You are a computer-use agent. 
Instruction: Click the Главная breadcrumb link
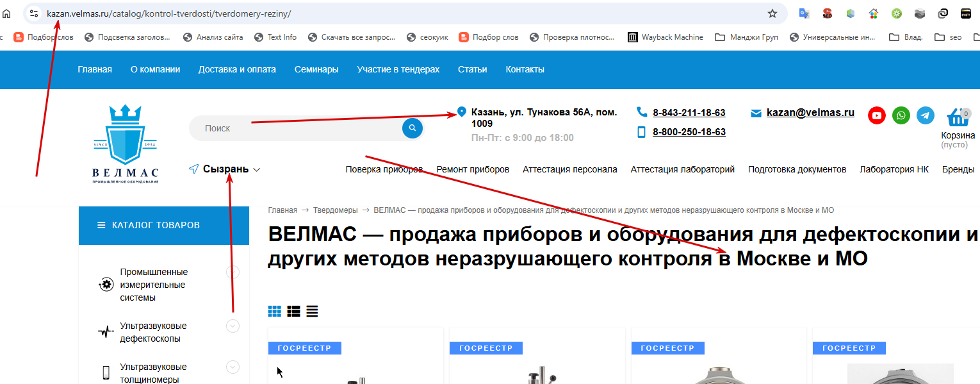pyautogui.click(x=282, y=210)
